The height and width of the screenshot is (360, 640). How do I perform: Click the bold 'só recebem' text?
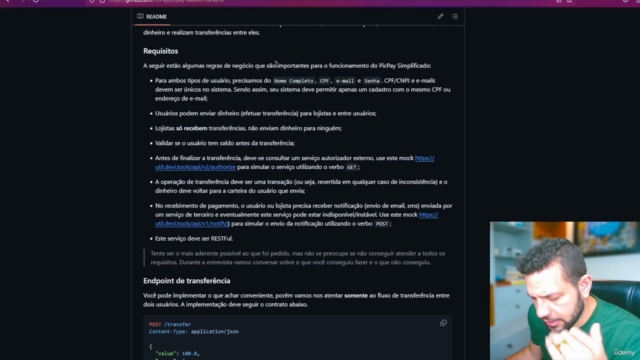coord(191,128)
